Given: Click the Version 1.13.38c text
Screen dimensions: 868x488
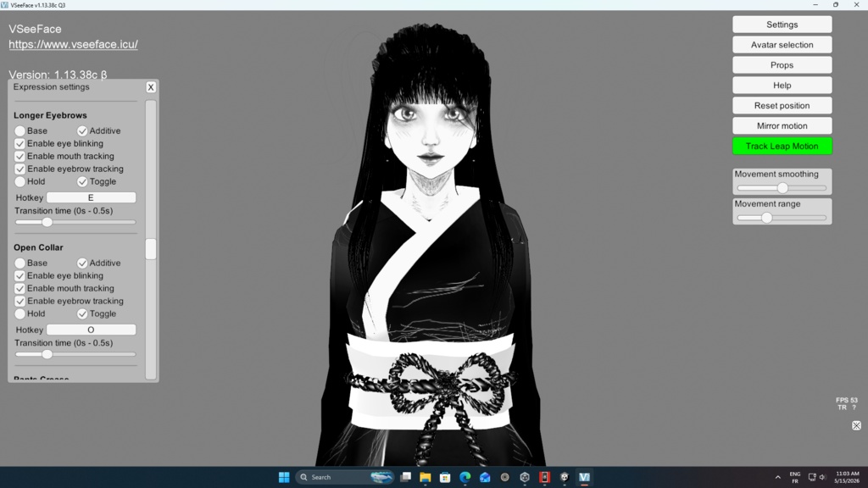Looking at the screenshot, I should pyautogui.click(x=58, y=75).
